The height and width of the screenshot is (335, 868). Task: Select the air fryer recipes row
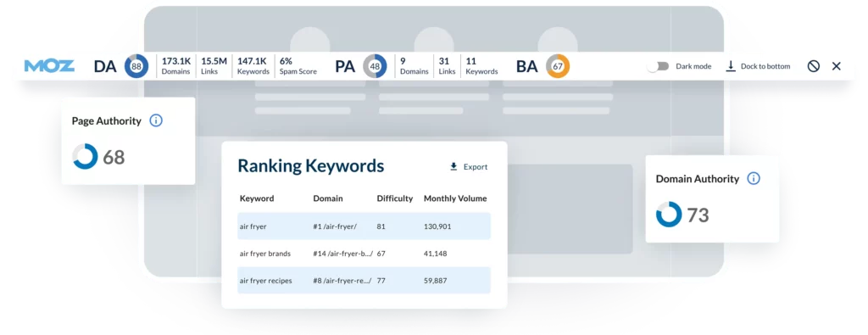[364, 280]
